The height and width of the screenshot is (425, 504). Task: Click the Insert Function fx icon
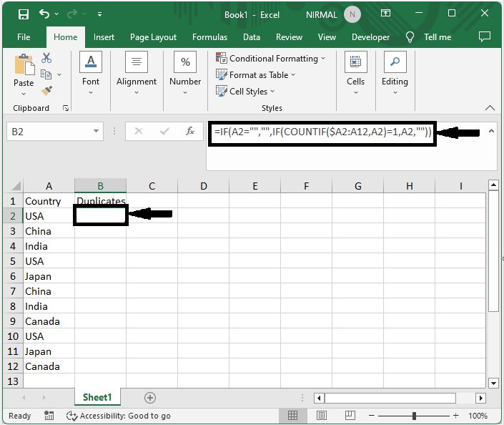[190, 131]
